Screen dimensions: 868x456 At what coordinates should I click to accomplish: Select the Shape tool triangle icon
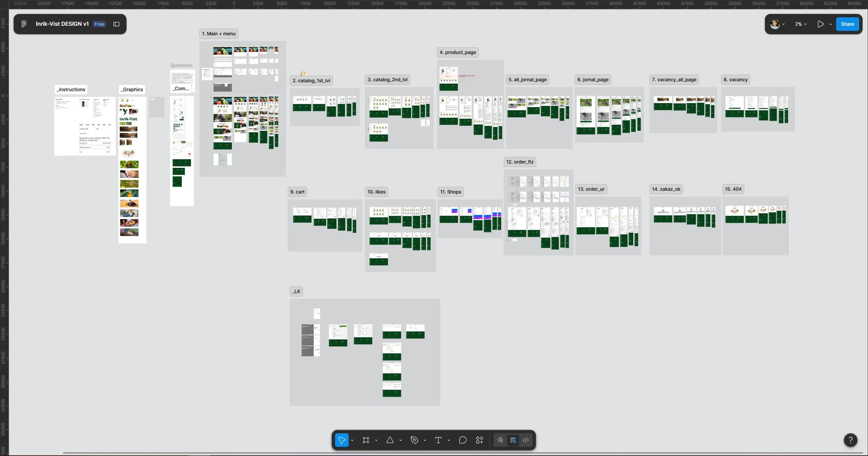click(x=390, y=440)
